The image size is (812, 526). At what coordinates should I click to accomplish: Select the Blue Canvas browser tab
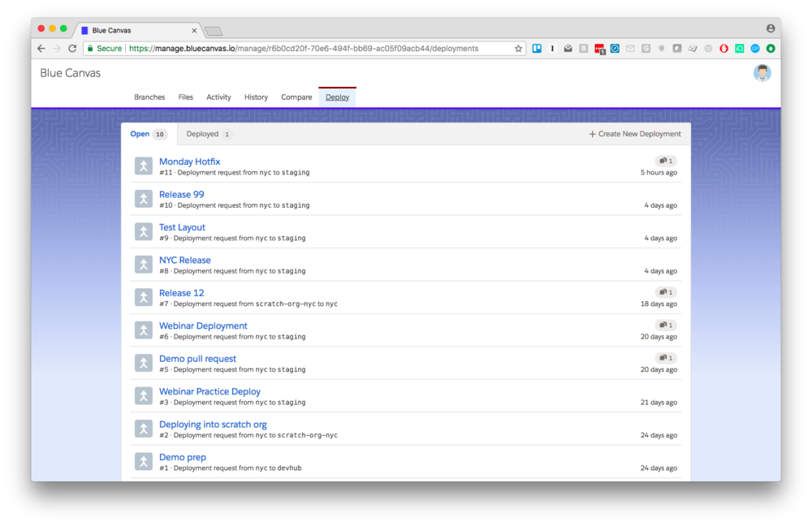(139, 31)
